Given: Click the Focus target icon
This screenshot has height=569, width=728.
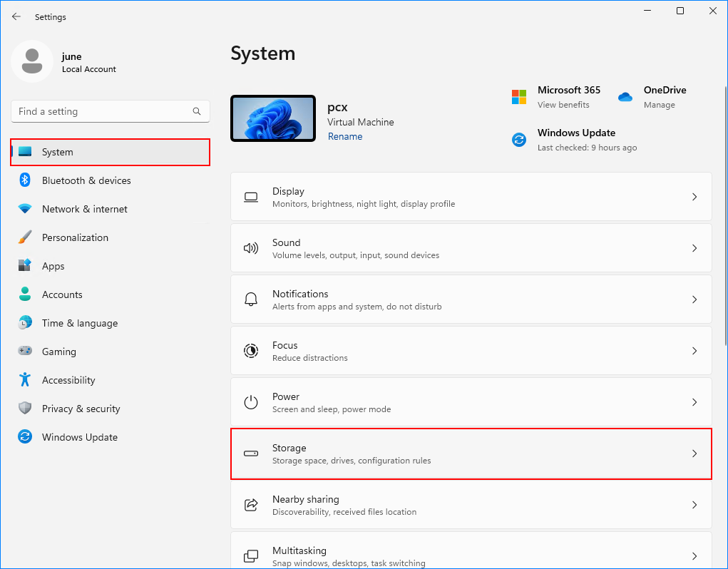Looking at the screenshot, I should [251, 351].
